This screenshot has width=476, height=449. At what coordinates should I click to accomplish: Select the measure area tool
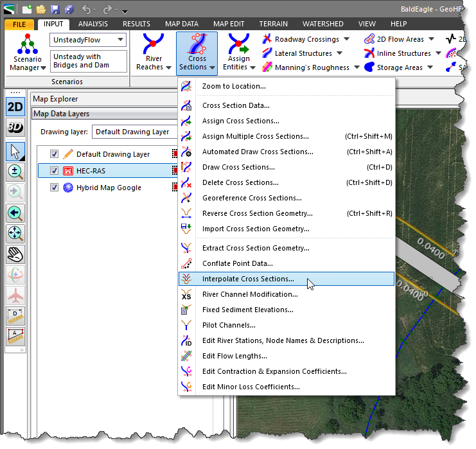15,337
